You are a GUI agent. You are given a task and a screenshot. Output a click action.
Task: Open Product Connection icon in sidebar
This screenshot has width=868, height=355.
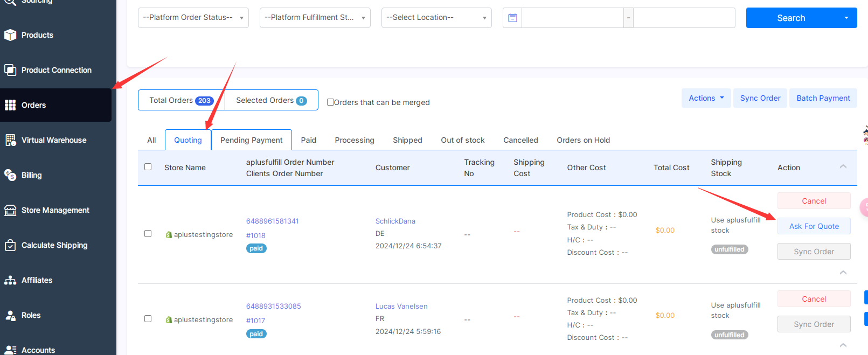10,70
